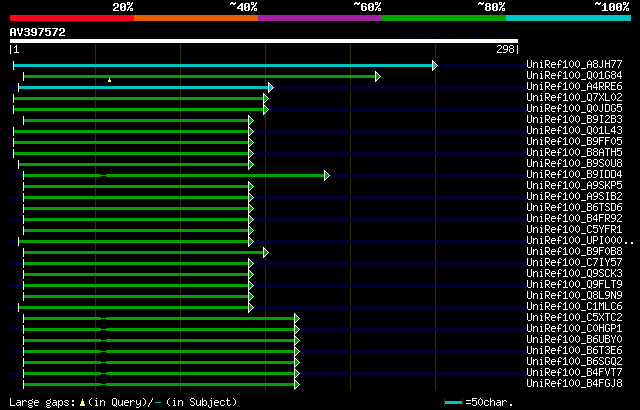Click the purple ~60% identity legend segment

click(320, 18)
